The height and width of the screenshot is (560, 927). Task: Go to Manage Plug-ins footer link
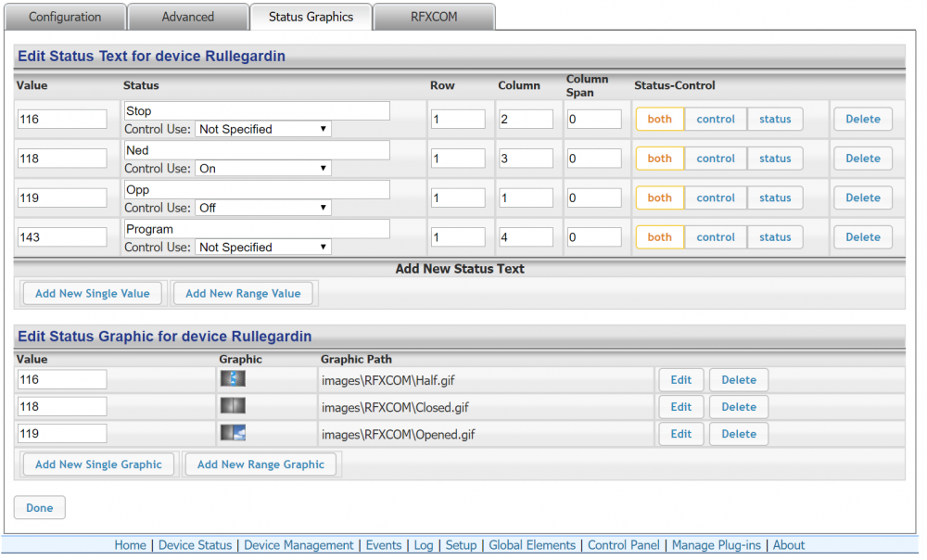(x=717, y=545)
